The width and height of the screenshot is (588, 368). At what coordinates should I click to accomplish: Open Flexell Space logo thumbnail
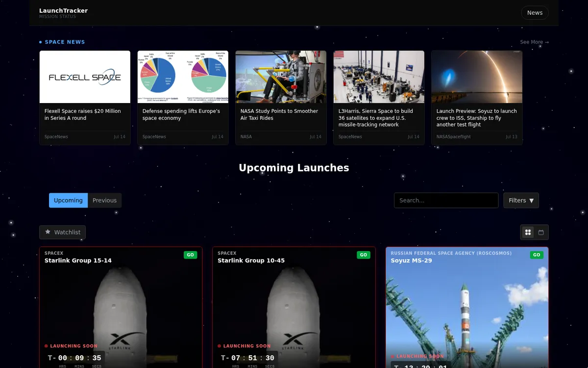(x=85, y=77)
